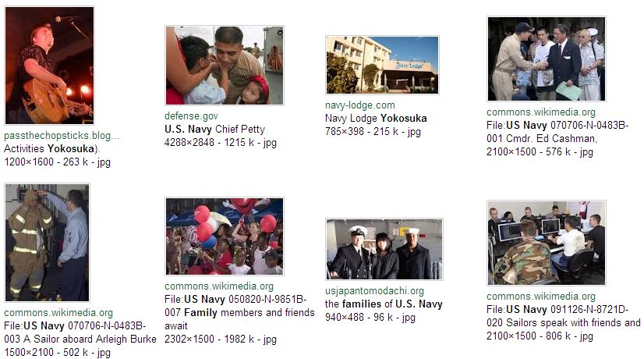Select the 'U.S. Navy Chief Petty' caption
The image size is (644, 359).
pos(215,129)
